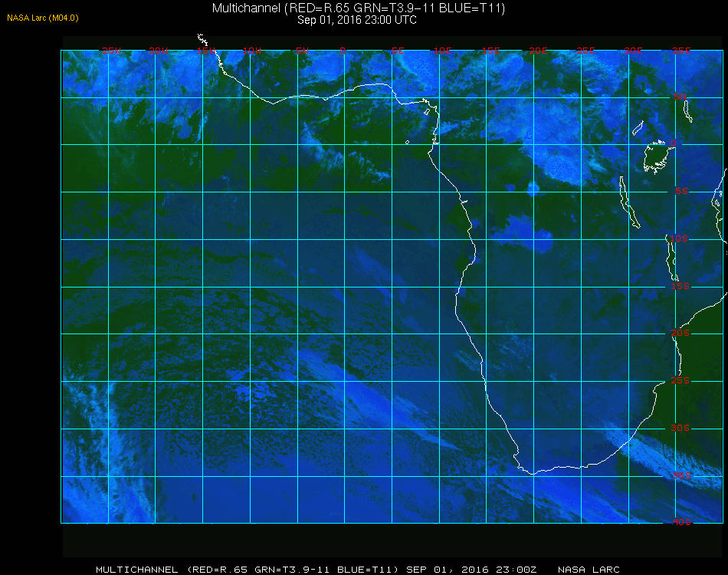This screenshot has width=728, height=575.
Task: Click the 'Multichannel (RED=R.65 GRN=T3.9-11 BLUE=T11)' title
Action: [359, 8]
